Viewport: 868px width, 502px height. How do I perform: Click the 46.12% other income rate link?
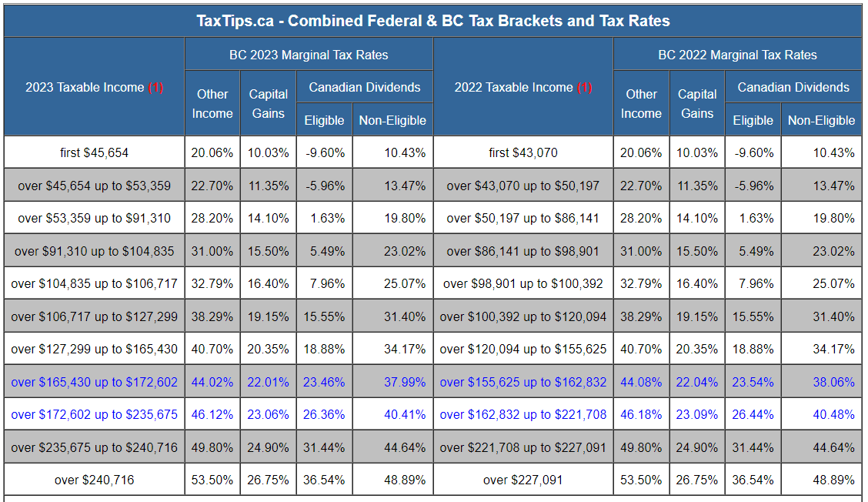(212, 414)
